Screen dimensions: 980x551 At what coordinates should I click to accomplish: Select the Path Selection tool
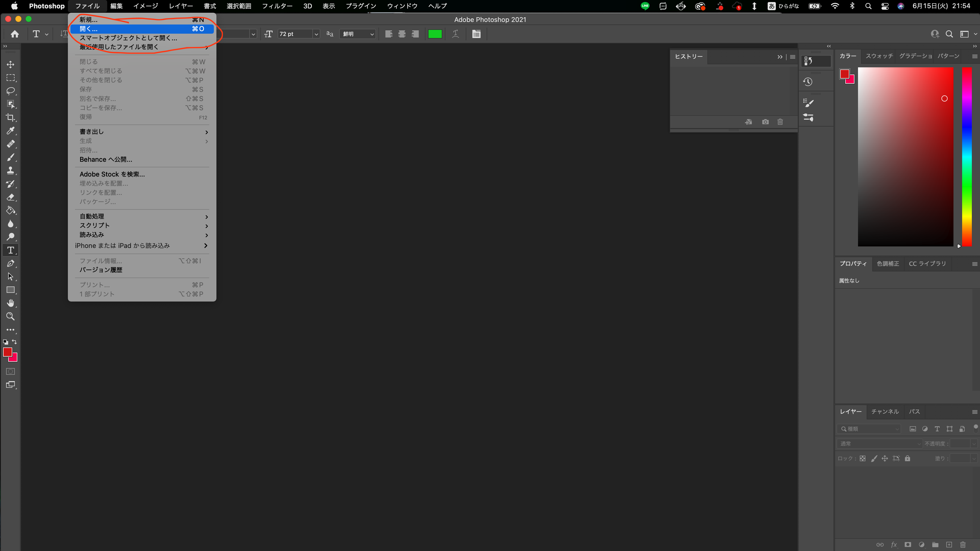(x=10, y=277)
